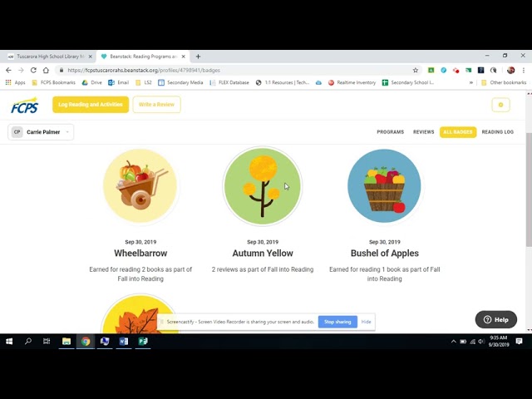Show hidden system tray icons
The image size is (532, 399).
pyautogui.click(x=453, y=342)
